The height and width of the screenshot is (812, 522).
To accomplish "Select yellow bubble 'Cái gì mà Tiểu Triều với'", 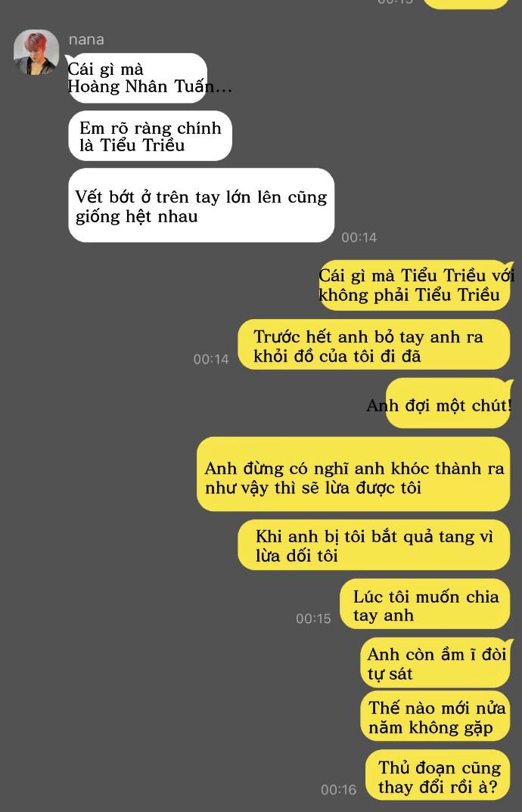I will (x=415, y=285).
